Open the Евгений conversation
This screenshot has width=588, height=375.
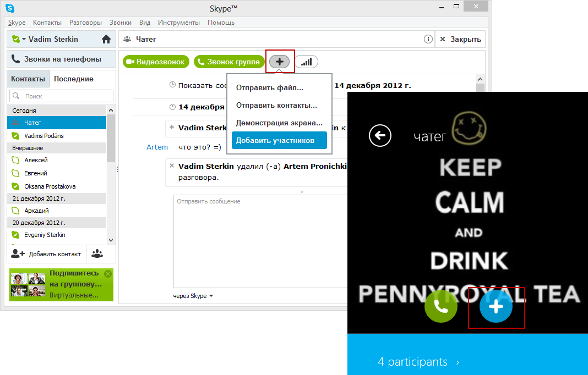pos(57,173)
